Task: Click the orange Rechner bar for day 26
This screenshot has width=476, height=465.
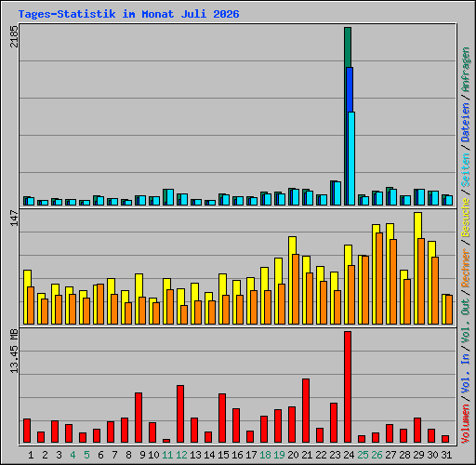Action: pos(379,278)
